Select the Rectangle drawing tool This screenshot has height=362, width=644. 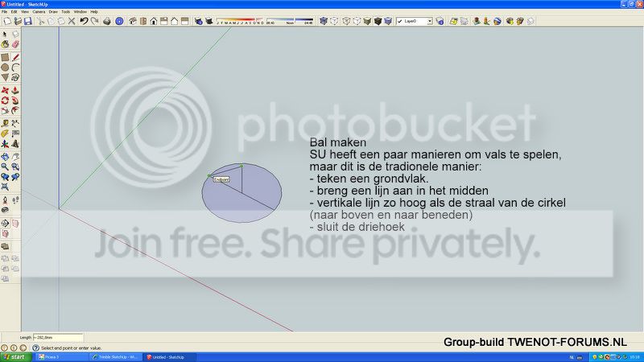[x=5, y=57]
